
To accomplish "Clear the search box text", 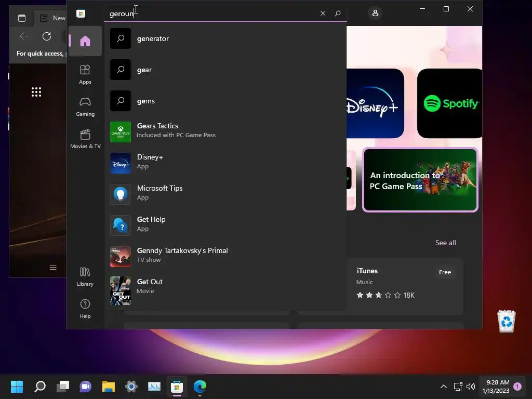I will [323, 13].
